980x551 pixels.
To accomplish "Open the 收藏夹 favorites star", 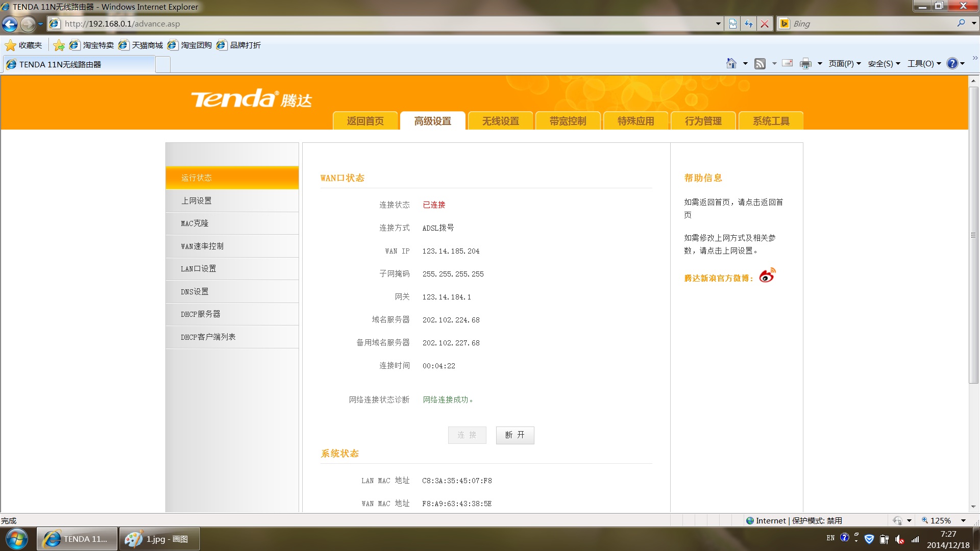I will coord(23,45).
